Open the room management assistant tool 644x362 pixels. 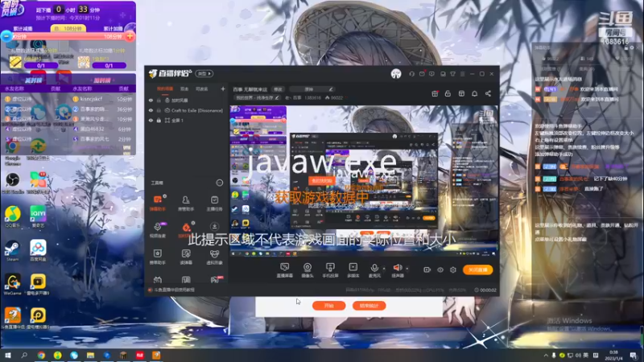186,203
